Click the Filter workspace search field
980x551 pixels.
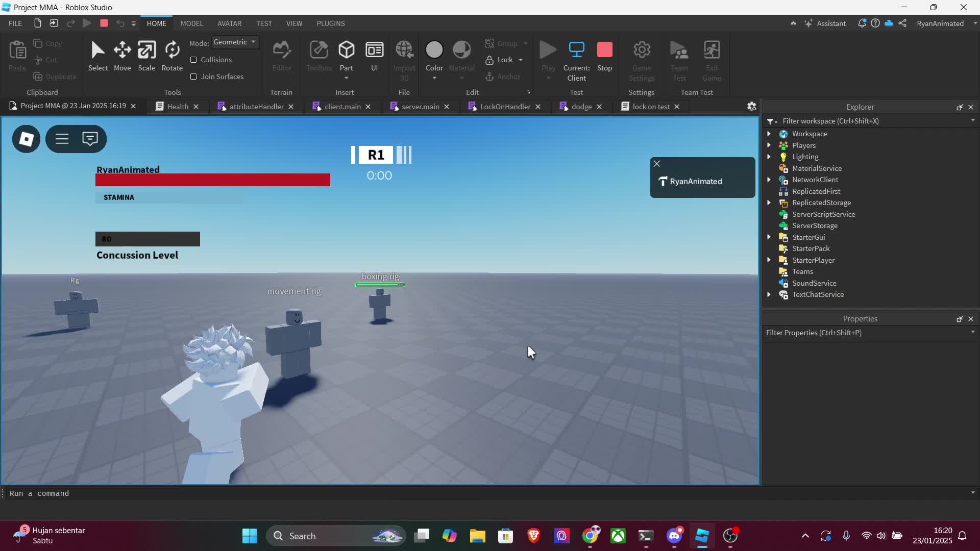tap(875, 121)
